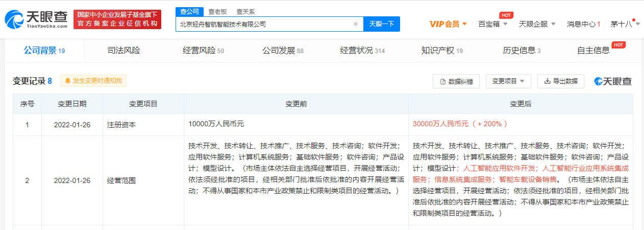644x230 pixels.
Task: Click the TianYanCha logo in the header
Action: pyautogui.click(x=36, y=19)
